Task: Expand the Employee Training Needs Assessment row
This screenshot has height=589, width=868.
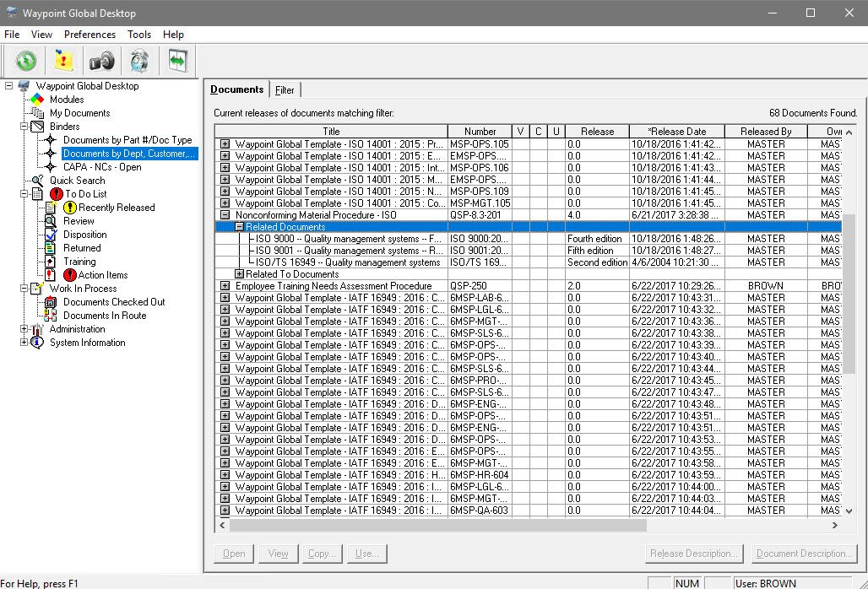Action: [225, 286]
